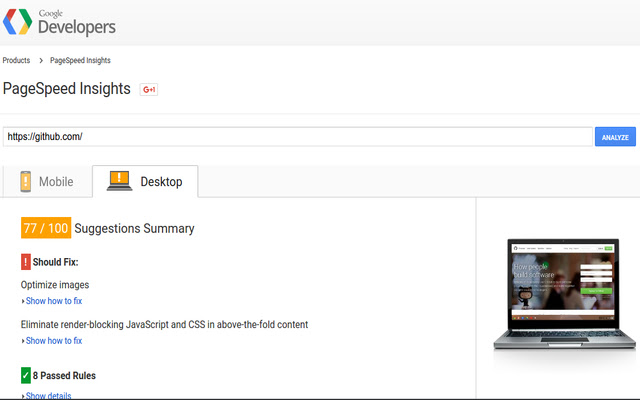Click the laptop warning icon on Desktop tab
Image resolution: width=640 pixels, height=400 pixels.
119,181
